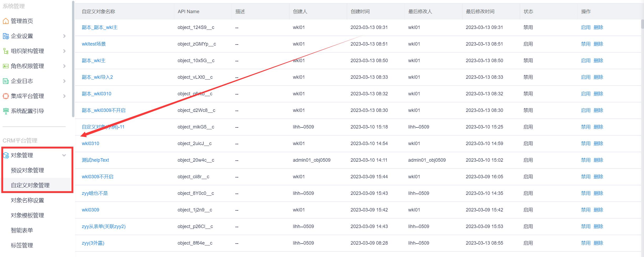Open 预设对象管理 menu item
The width and height of the screenshot is (644, 257).
click(x=27, y=170)
